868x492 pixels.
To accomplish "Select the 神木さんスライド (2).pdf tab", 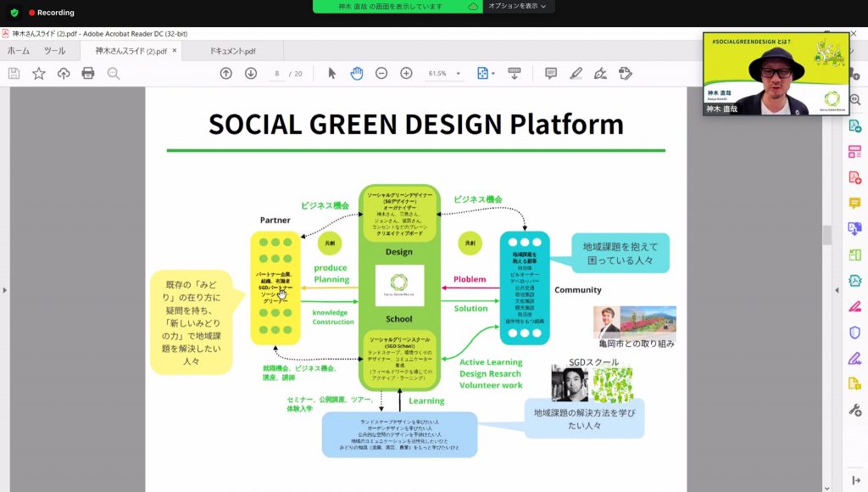I will pyautogui.click(x=131, y=50).
